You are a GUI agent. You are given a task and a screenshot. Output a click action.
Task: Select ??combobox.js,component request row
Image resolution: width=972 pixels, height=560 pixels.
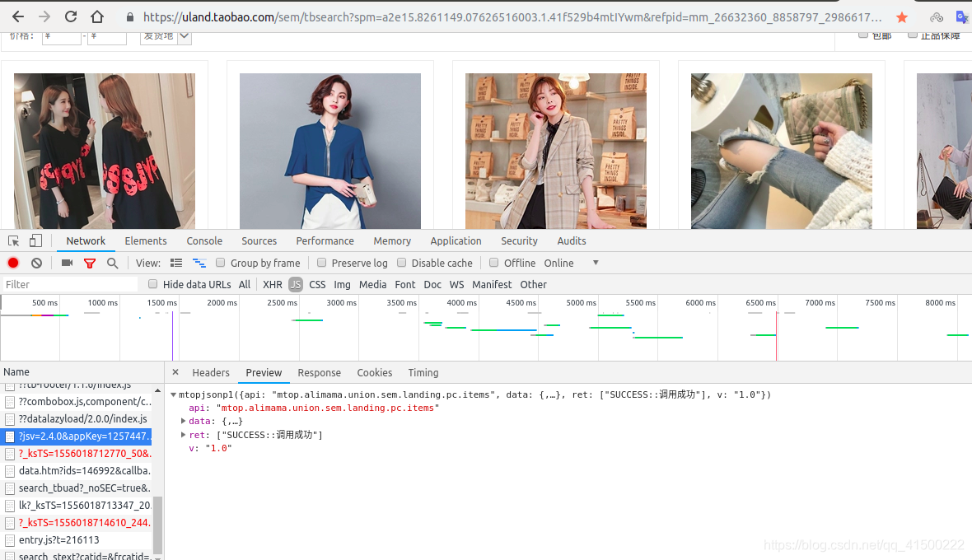[77, 401]
